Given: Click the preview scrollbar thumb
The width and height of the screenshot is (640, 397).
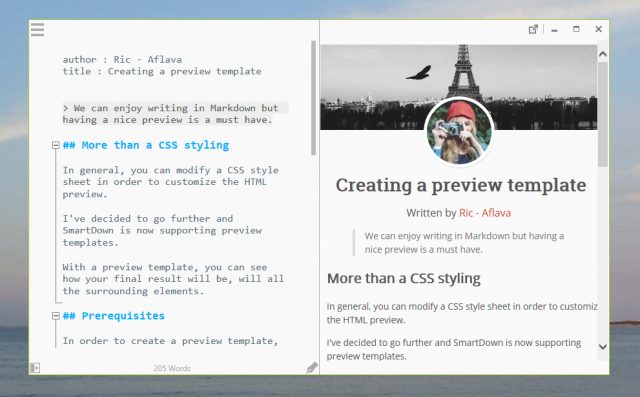Looking at the screenshot, I should 602,114.
